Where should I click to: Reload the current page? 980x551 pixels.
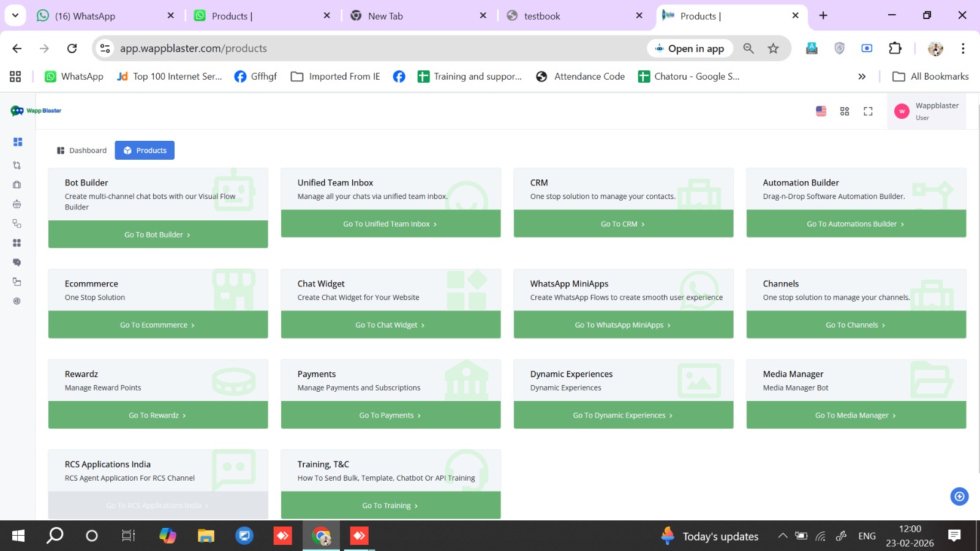tap(72, 48)
